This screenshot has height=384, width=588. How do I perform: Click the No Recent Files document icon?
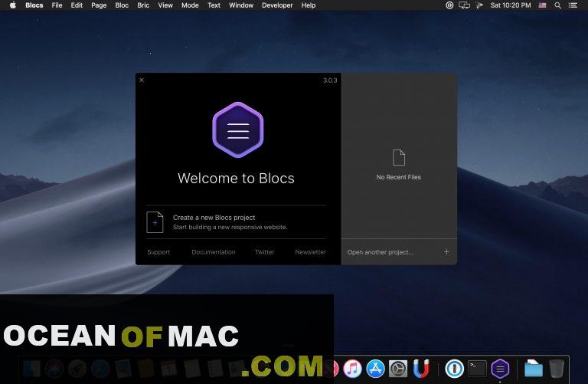coord(399,157)
